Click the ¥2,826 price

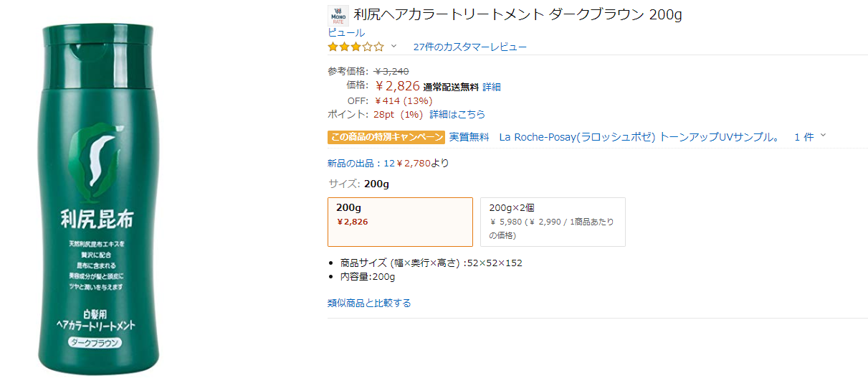point(398,87)
